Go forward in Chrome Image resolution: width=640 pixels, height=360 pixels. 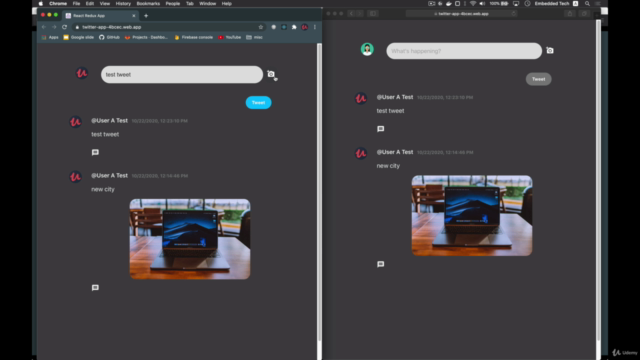pos(54,27)
